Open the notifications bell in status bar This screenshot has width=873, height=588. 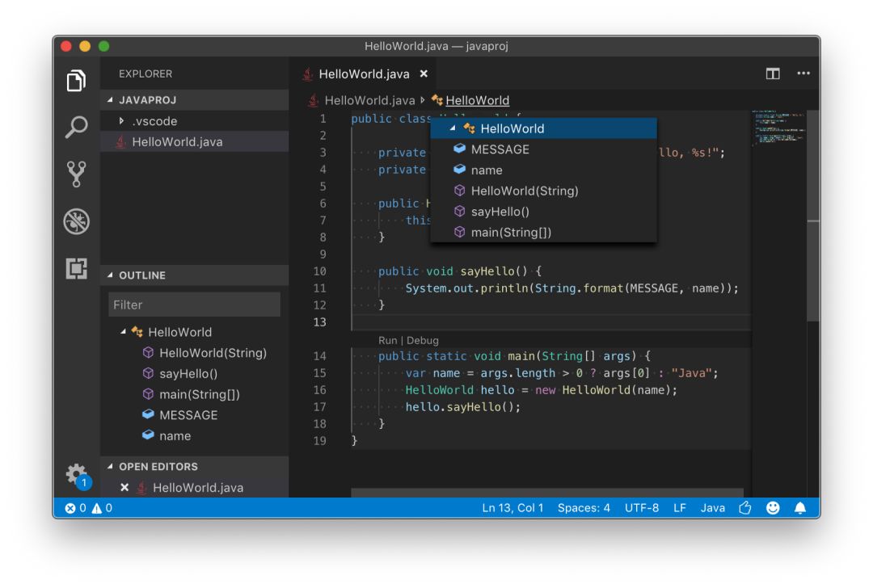pos(800,508)
